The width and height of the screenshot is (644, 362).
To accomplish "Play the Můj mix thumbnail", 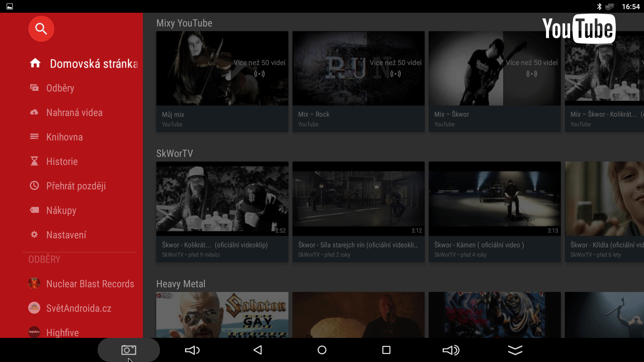I will (222, 68).
